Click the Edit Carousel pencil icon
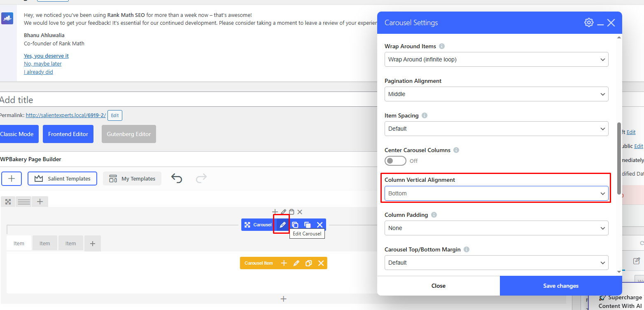This screenshot has height=310, width=644. point(282,225)
